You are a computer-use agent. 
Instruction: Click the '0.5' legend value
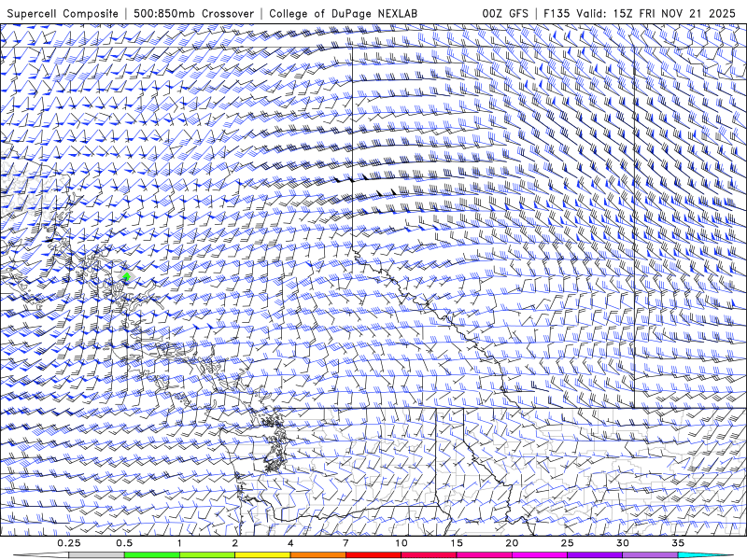pyautogui.click(x=124, y=543)
